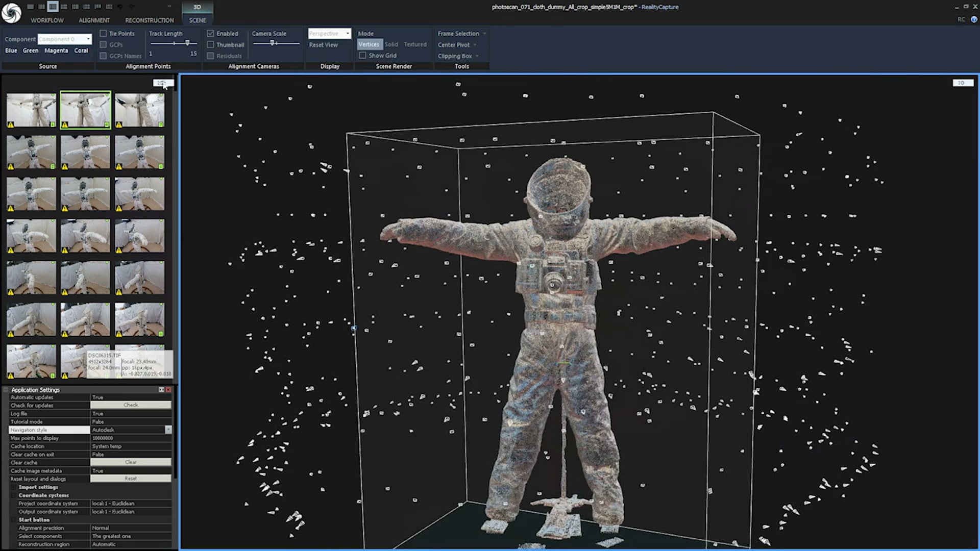The width and height of the screenshot is (980, 551).
Task: Click the redo arrow icon
Action: coord(132,7)
